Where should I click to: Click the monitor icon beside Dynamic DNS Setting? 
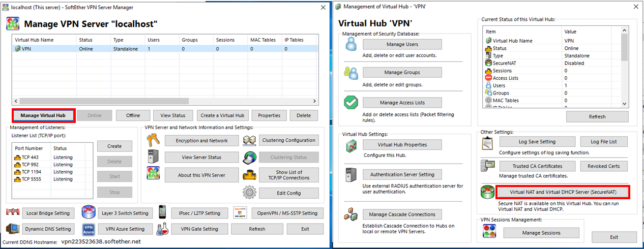tap(13, 229)
